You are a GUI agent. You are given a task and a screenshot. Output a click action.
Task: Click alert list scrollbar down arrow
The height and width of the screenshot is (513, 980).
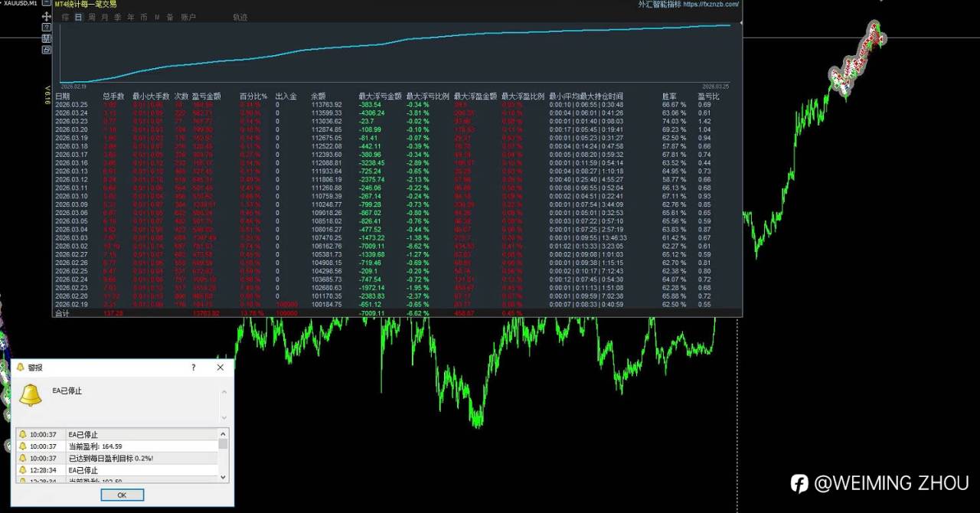(x=223, y=477)
